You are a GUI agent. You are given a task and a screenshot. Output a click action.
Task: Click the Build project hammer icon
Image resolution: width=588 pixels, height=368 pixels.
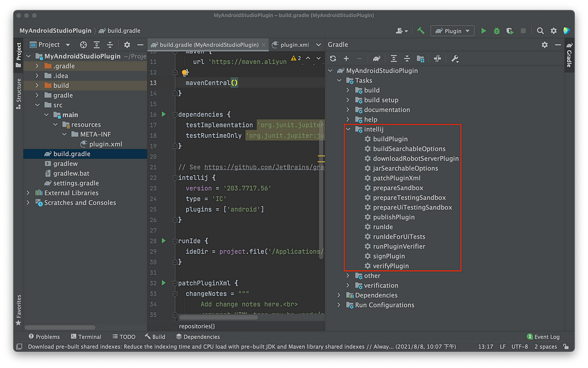(421, 31)
